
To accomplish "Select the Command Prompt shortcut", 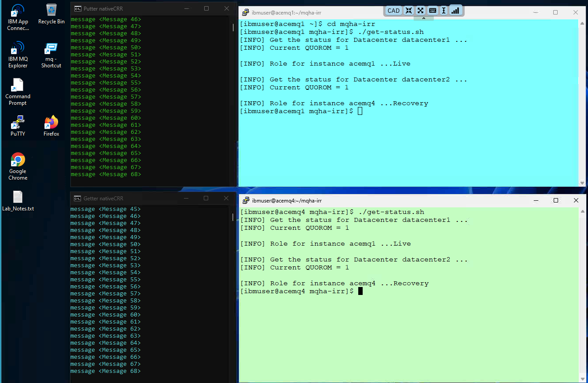I will pos(18,92).
